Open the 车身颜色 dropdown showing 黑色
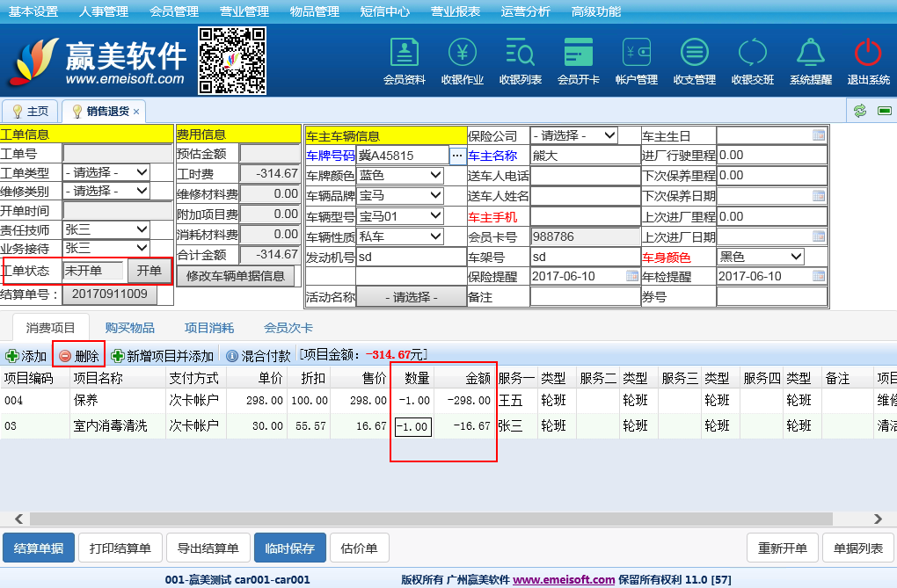Image resolution: width=897 pixels, height=588 pixels. point(796,257)
